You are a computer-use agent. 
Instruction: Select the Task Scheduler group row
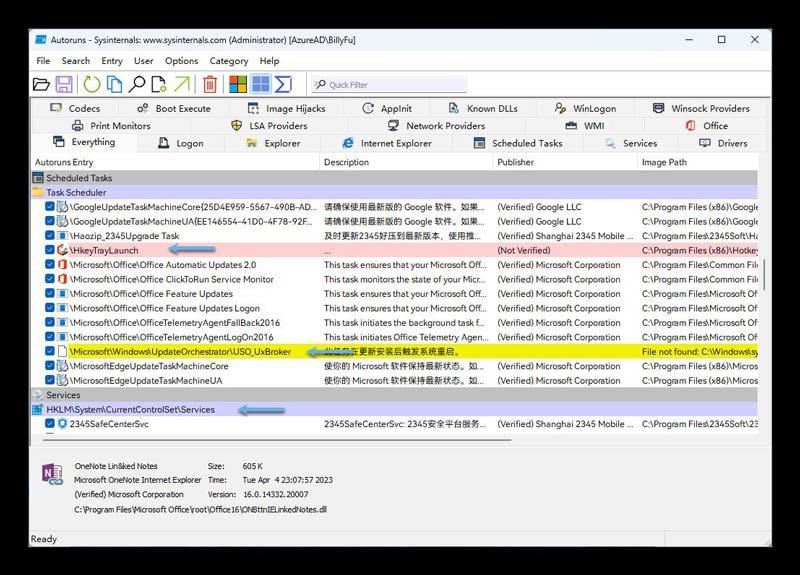394,192
